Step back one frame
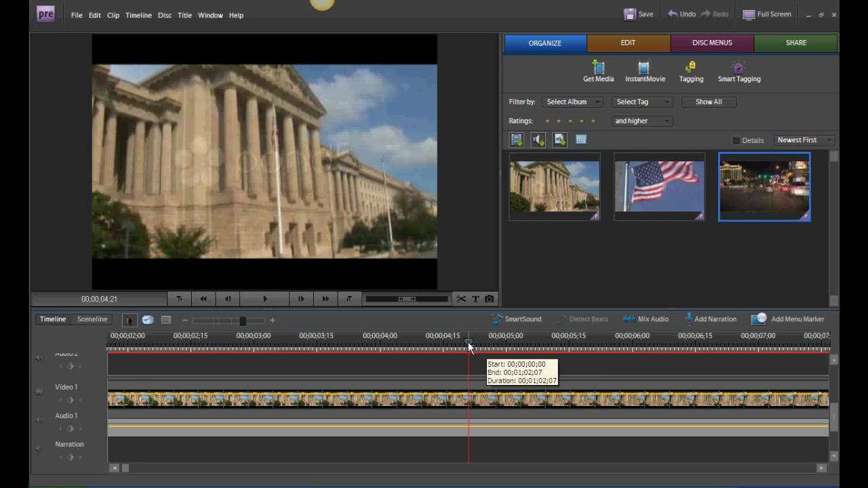The width and height of the screenshot is (868, 488). (228, 299)
